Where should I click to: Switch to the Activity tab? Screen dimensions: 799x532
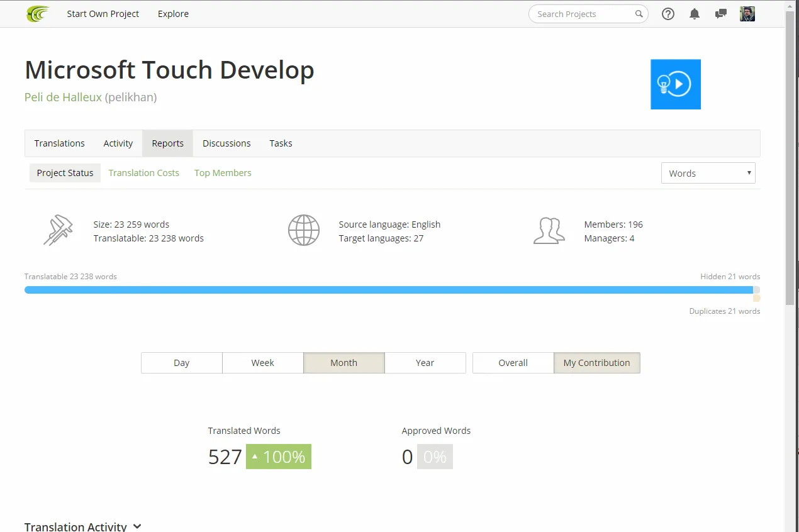118,143
